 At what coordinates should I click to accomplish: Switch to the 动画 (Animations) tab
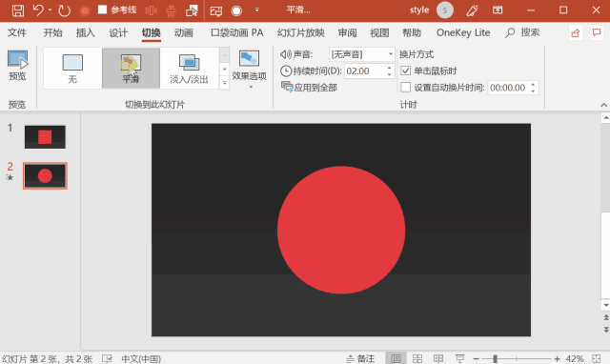(x=184, y=32)
